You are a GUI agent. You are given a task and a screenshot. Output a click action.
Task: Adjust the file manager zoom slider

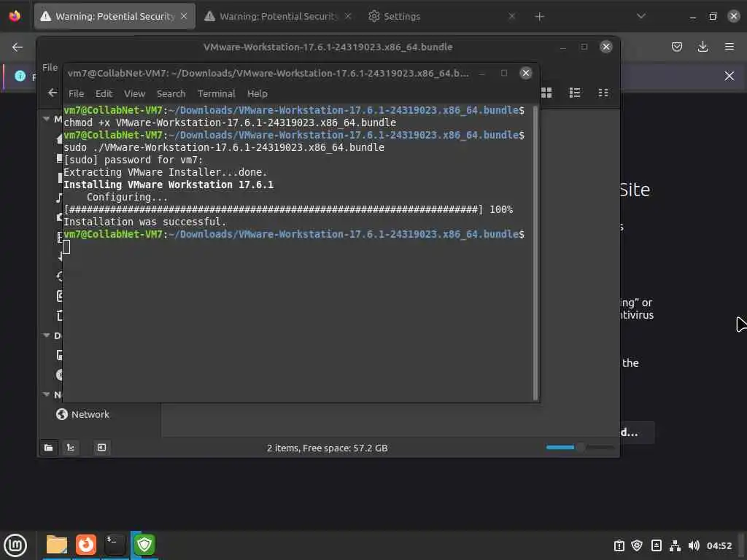pyautogui.click(x=580, y=447)
